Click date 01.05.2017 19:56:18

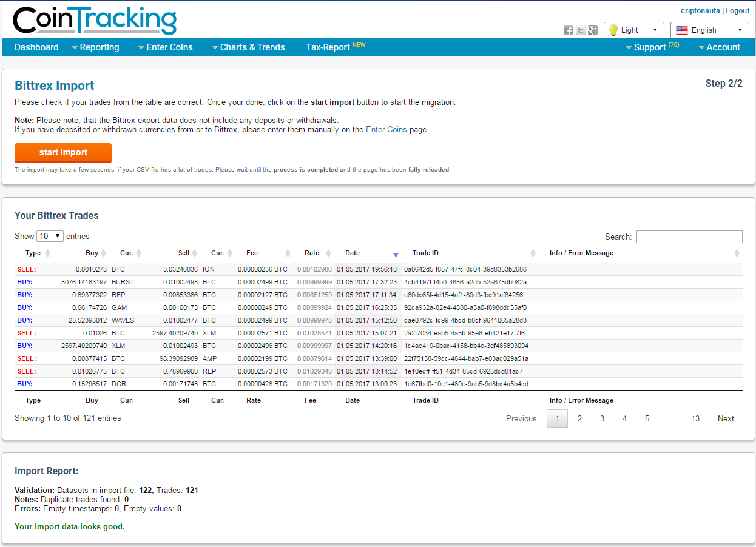click(x=367, y=269)
